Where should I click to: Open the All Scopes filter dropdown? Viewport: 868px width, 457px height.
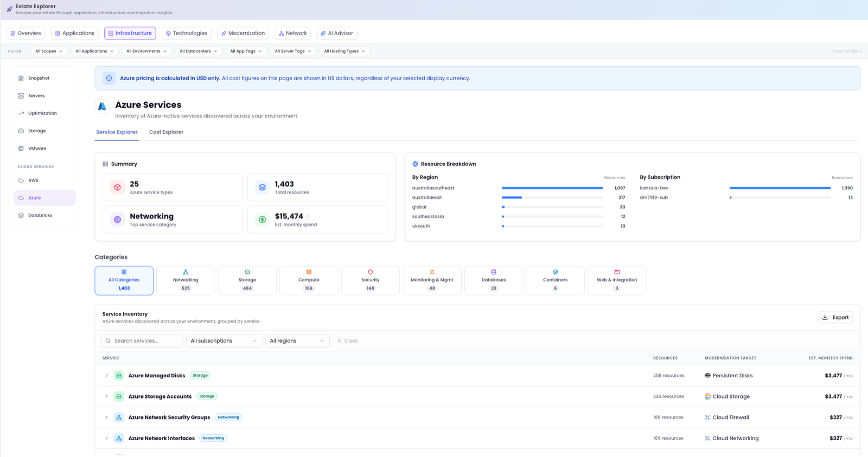pyautogui.click(x=49, y=51)
